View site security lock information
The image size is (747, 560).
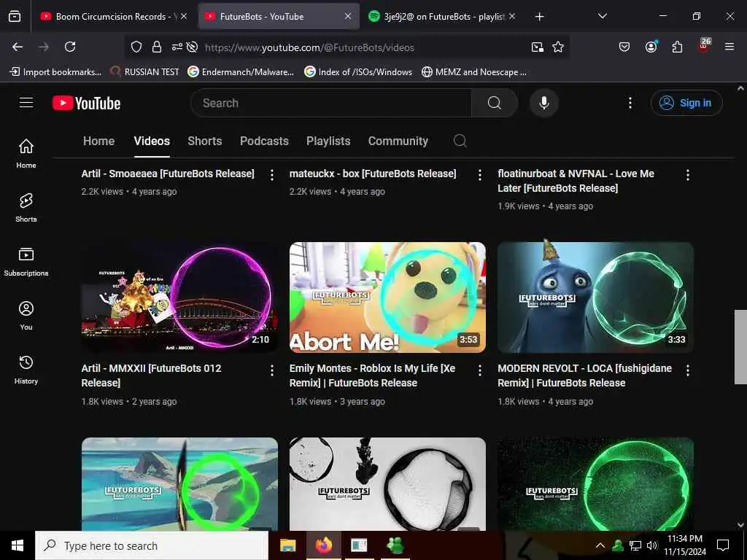(156, 47)
